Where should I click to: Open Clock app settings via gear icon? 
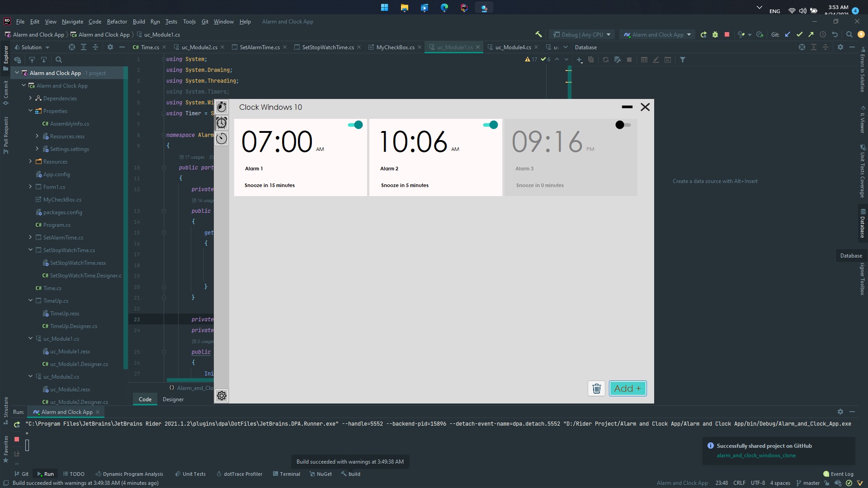point(222,395)
